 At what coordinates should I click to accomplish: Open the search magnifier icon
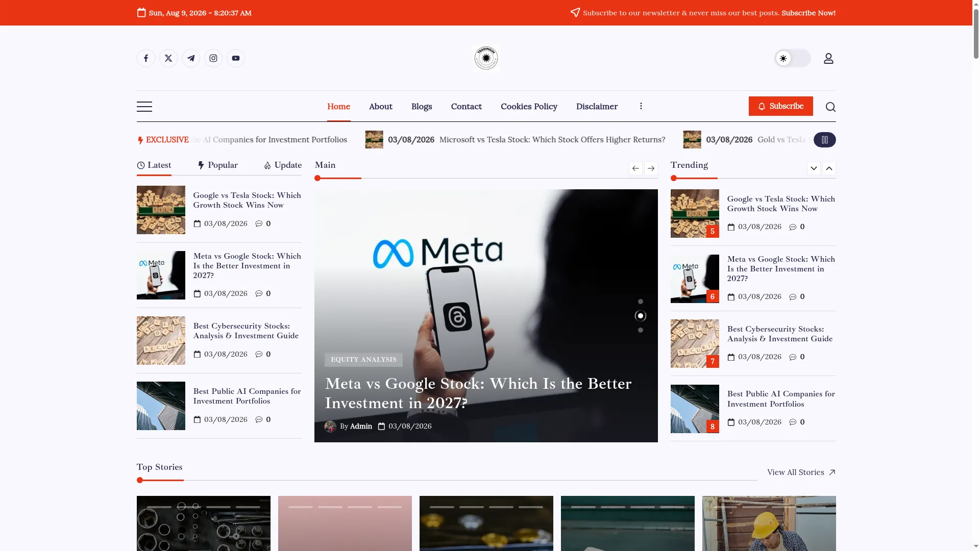coord(830,107)
